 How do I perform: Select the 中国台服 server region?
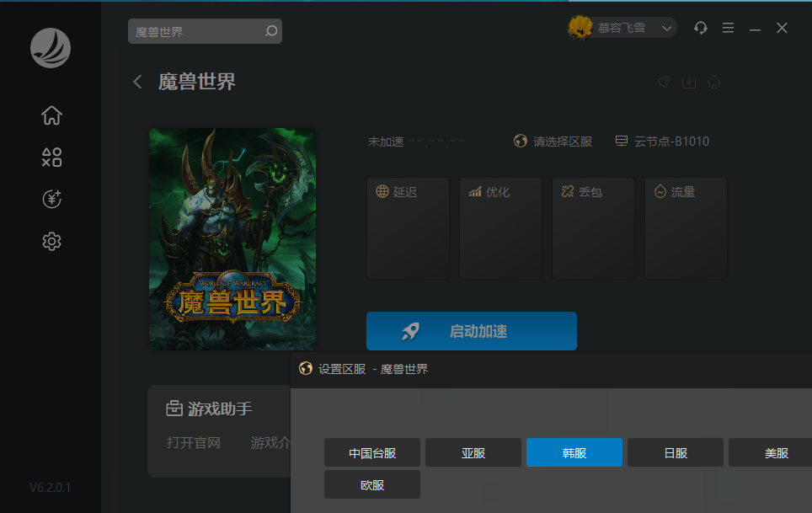(372, 453)
